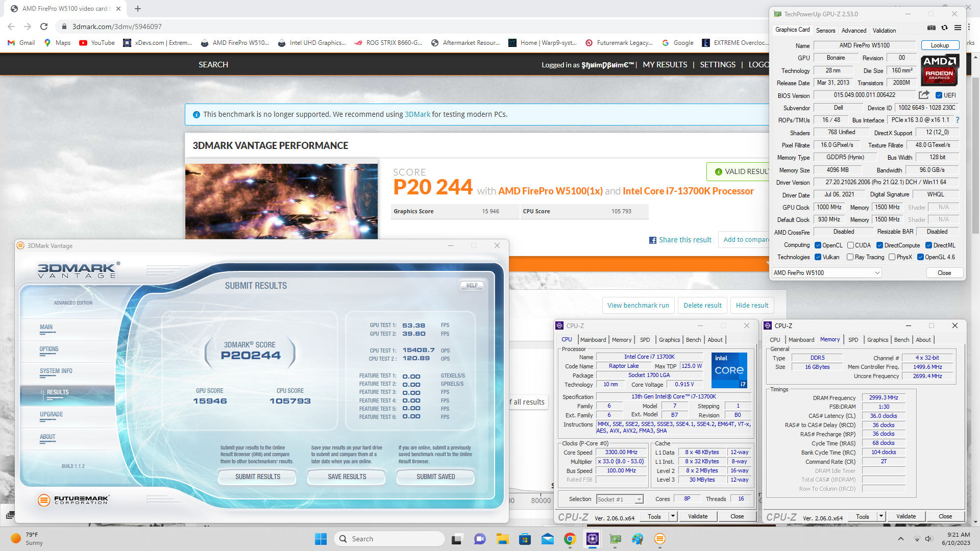The image size is (980, 551).
Task: Open the Socket #1 selection dropdown in CPU-Z
Action: (620, 499)
